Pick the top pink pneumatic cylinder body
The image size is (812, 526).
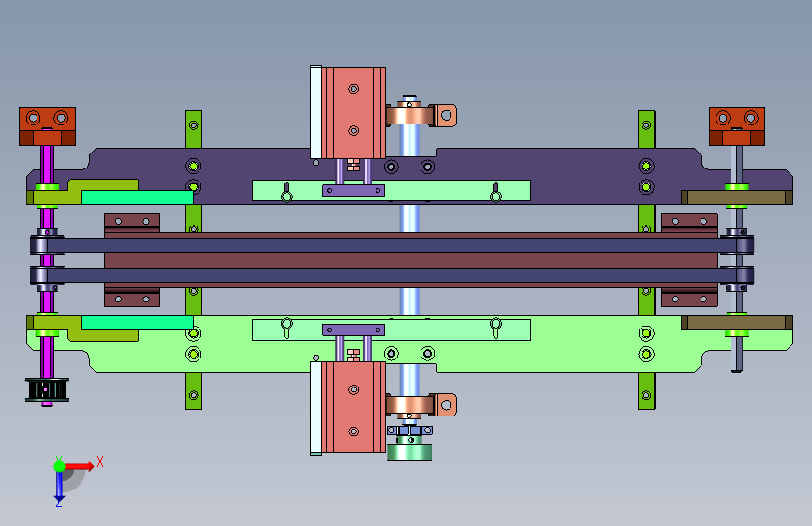point(354,113)
